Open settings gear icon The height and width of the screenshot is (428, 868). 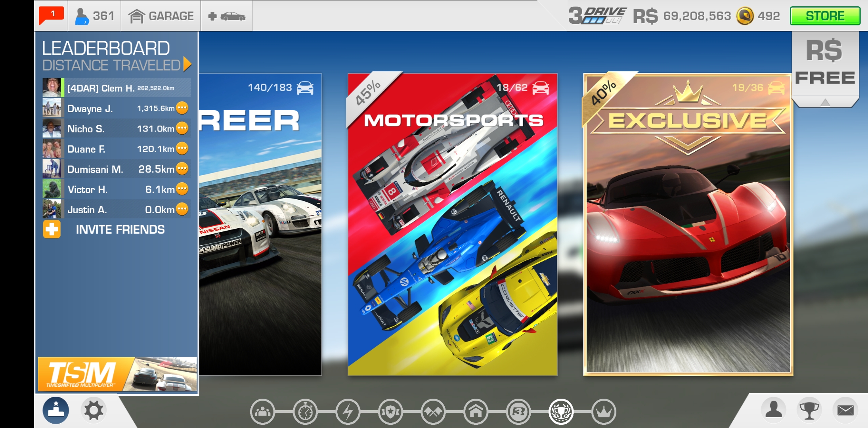[x=94, y=410]
